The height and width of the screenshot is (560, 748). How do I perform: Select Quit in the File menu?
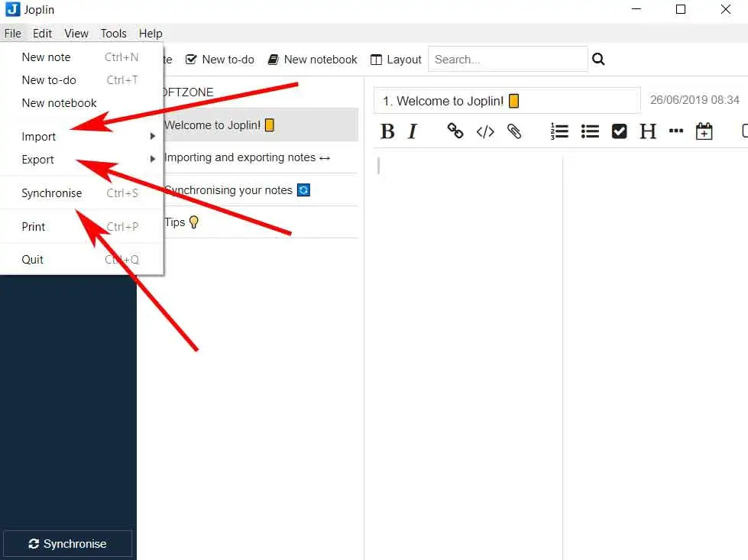(x=81, y=260)
